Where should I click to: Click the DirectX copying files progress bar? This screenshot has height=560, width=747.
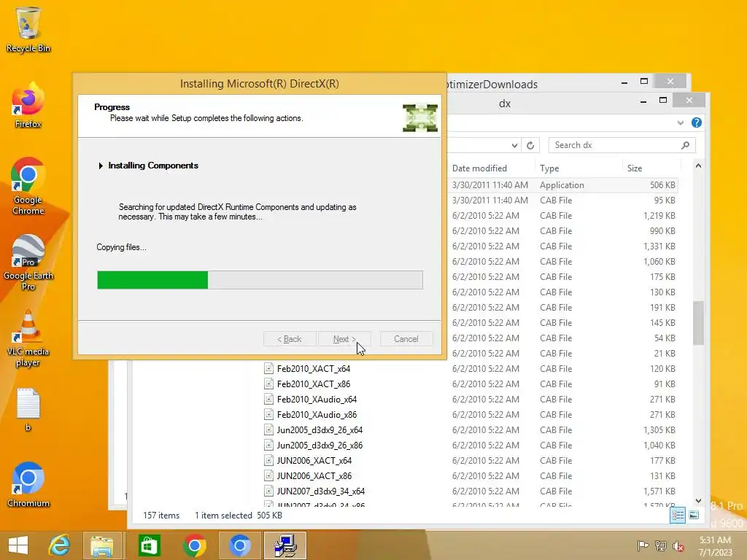pyautogui.click(x=260, y=280)
